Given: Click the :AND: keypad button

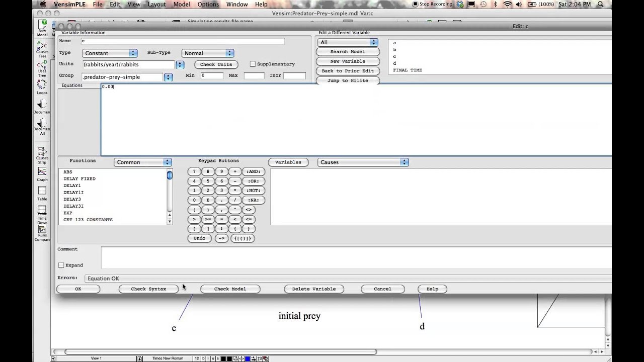Looking at the screenshot, I should click(254, 171).
